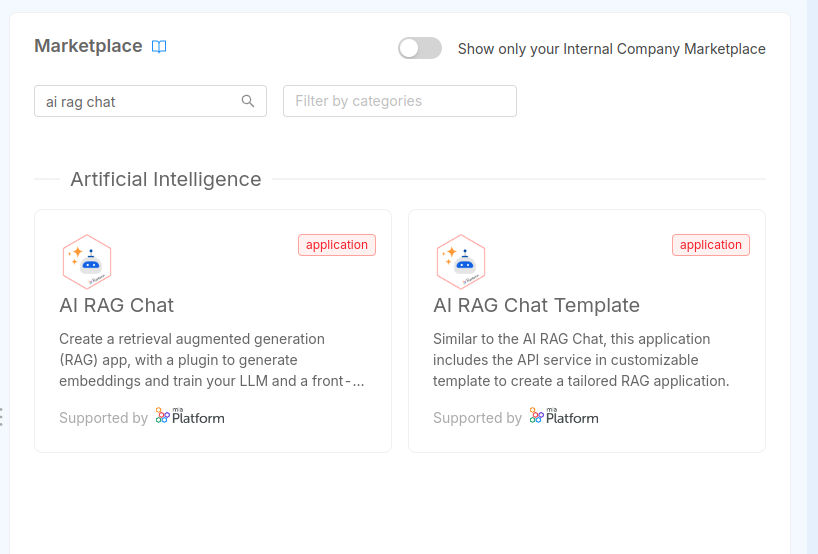Click application tag on AI RAG Chat Template card
Image resolution: width=818 pixels, height=554 pixels.
[711, 245]
